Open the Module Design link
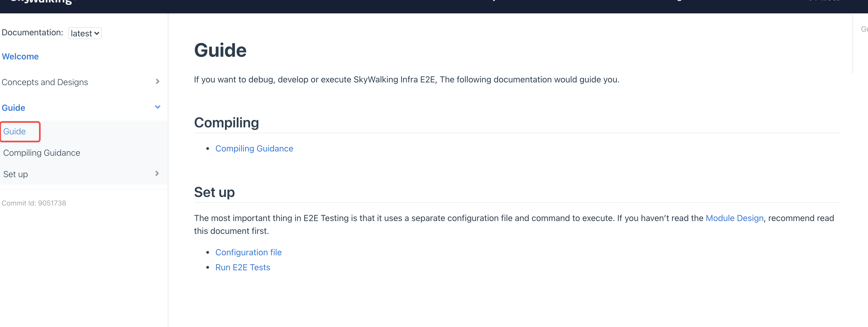Image resolution: width=868 pixels, height=327 pixels. coord(734,218)
